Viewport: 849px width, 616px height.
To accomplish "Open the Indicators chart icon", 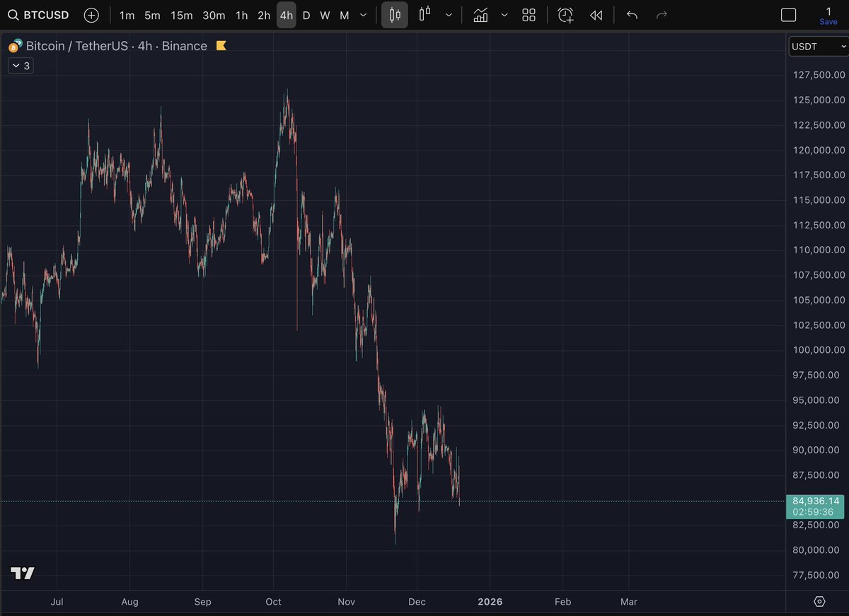I will tap(480, 15).
